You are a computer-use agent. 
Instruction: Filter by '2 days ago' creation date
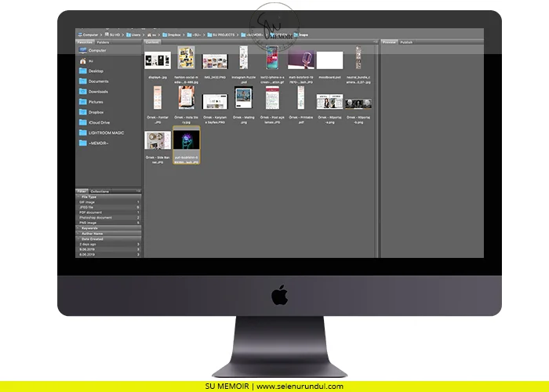click(108, 245)
